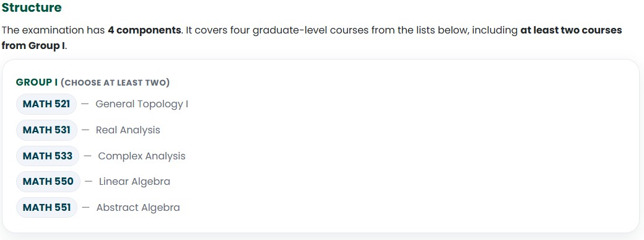Click bold text at least two courses
This screenshot has width=644, height=240.
click(x=571, y=30)
